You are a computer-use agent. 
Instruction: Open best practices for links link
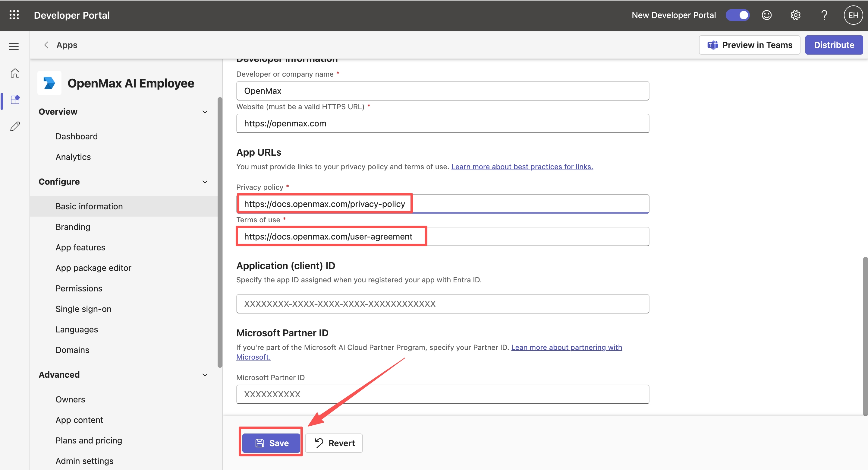pyautogui.click(x=522, y=167)
